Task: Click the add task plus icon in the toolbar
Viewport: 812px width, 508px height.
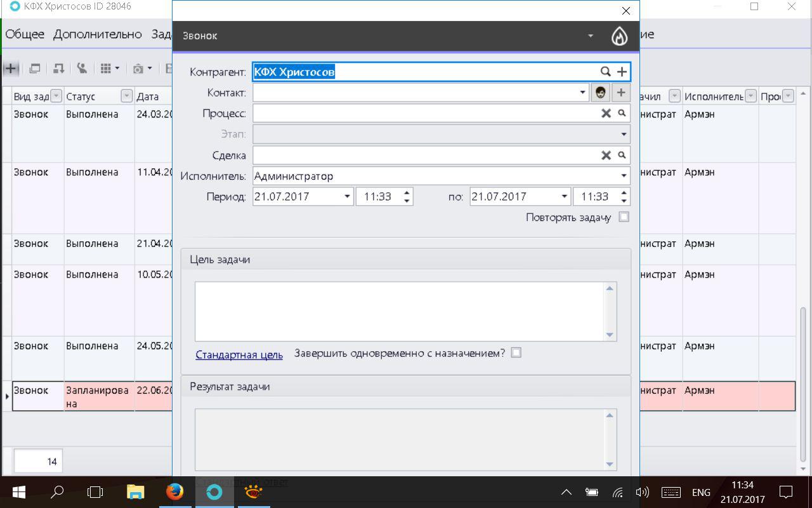Action: coord(11,68)
